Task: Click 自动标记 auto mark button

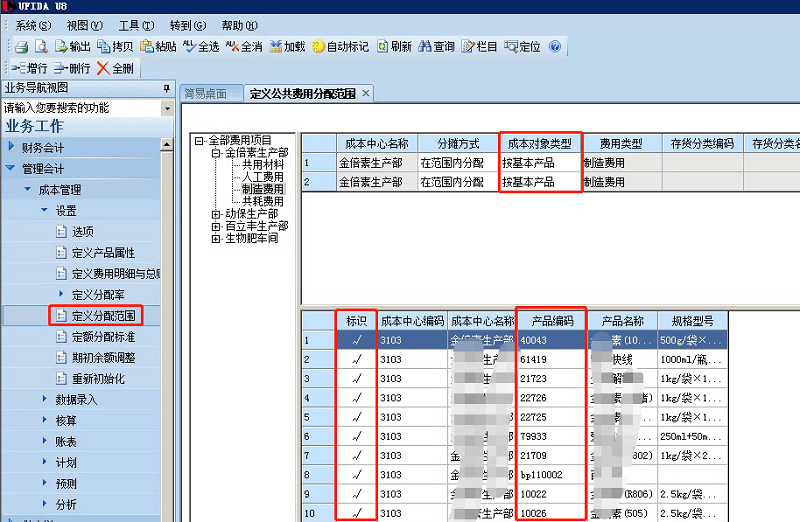Action: [x=340, y=47]
